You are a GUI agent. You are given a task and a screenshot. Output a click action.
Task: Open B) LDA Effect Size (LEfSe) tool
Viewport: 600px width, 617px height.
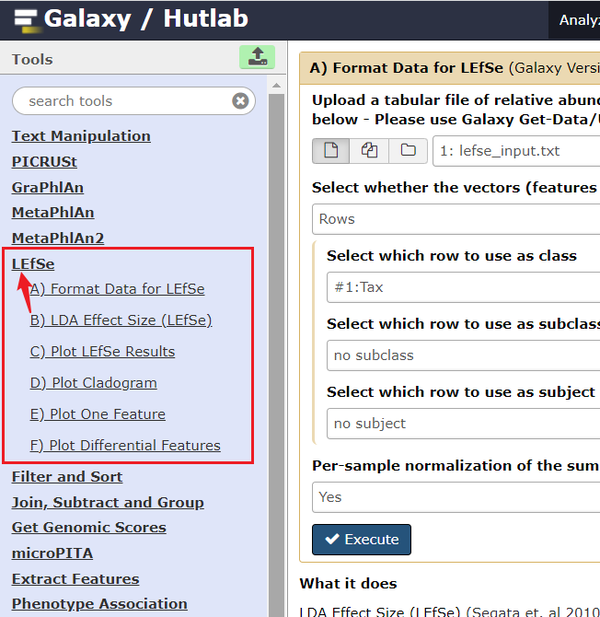(x=121, y=320)
